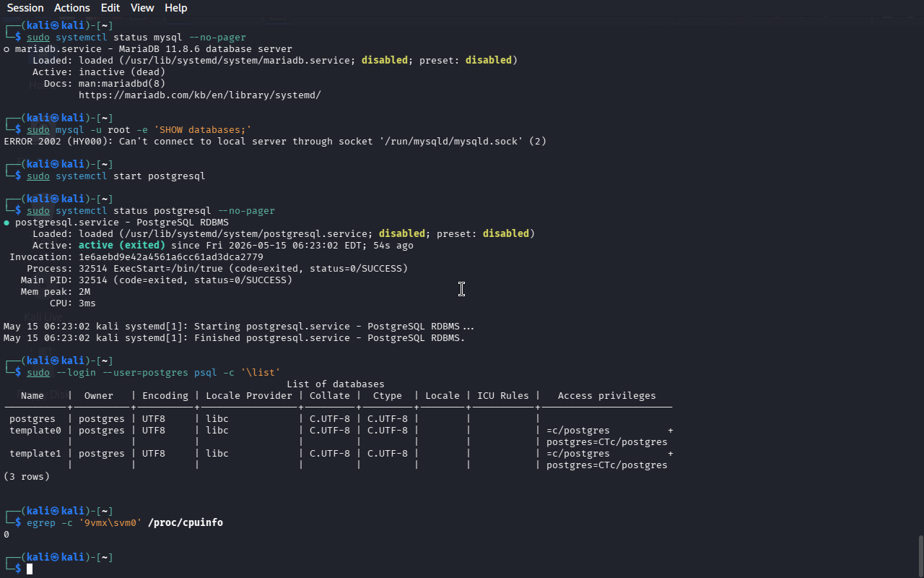Viewport: 924px width, 578px height.
Task: Open the Session menu
Action: [x=25, y=8]
